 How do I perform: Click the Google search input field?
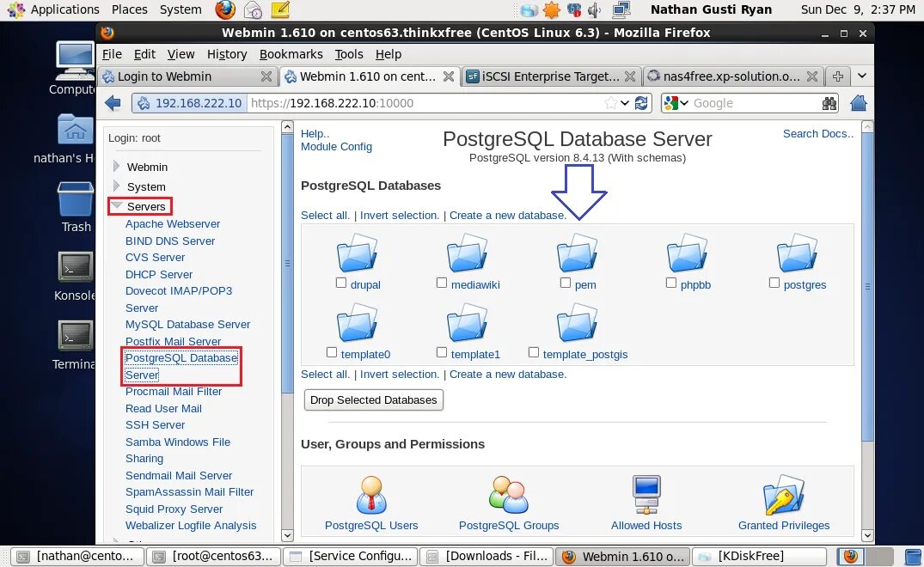[x=756, y=103]
